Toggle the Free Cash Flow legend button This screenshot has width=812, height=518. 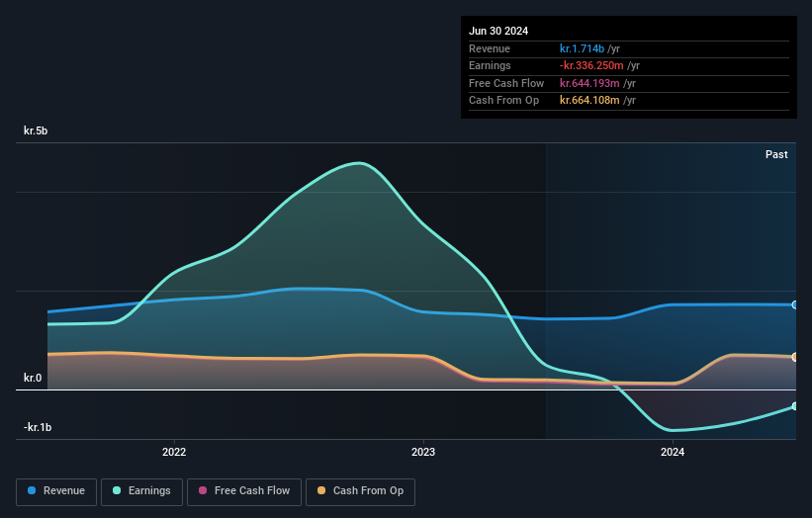point(244,491)
